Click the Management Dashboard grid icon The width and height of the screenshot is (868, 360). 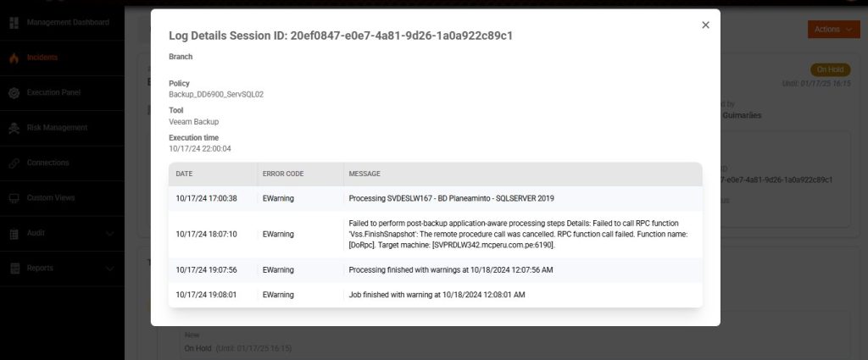point(14,22)
